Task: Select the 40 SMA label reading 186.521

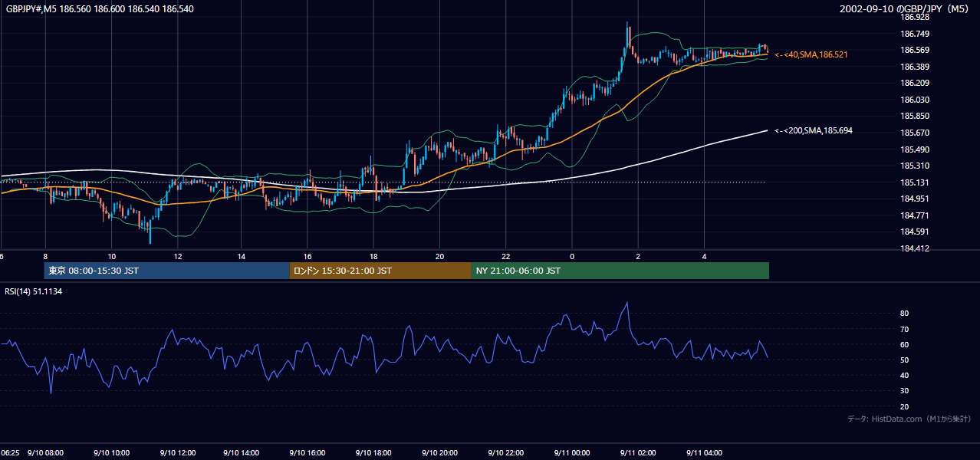Action: 811,55
